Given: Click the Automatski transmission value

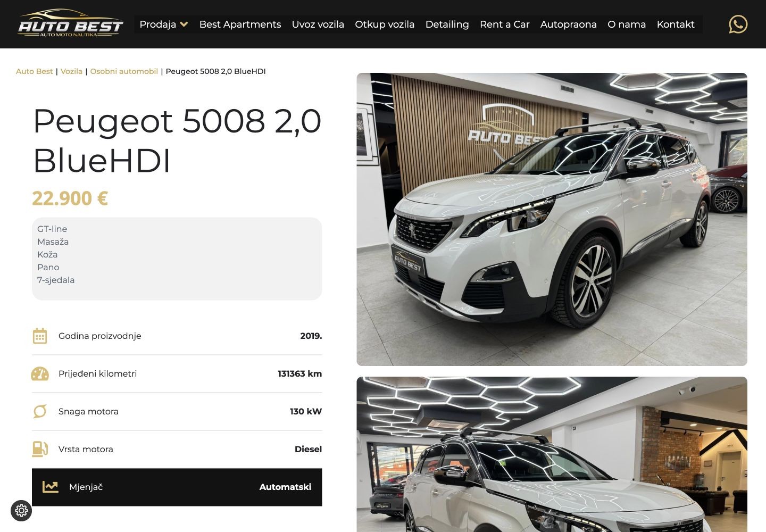Looking at the screenshot, I should pyautogui.click(x=285, y=487).
